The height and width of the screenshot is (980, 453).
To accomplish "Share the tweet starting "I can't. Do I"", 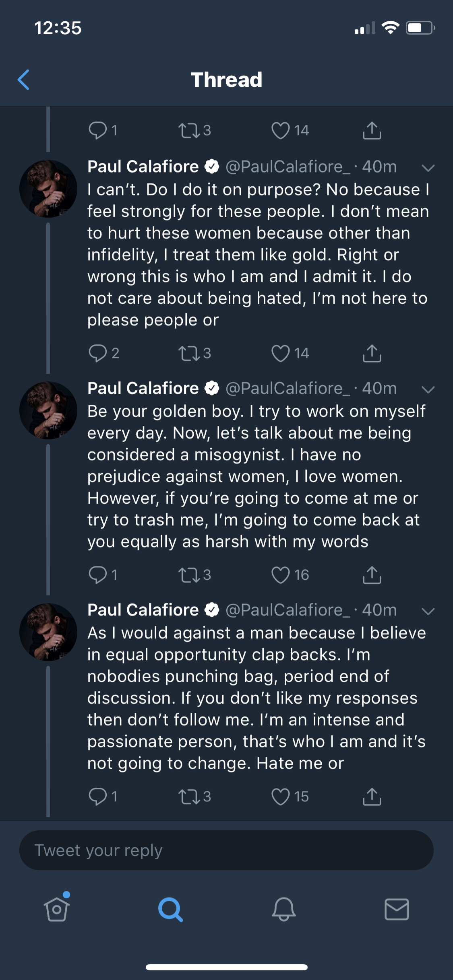I will [372, 353].
